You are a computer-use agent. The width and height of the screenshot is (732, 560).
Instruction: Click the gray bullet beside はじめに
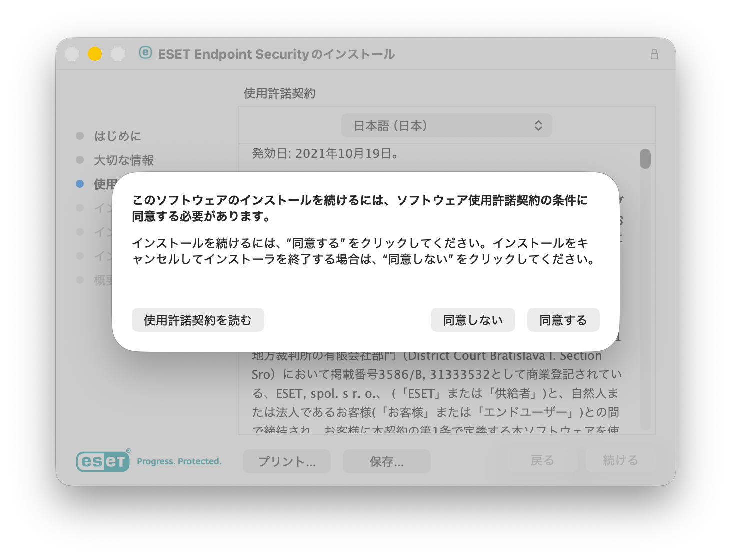coord(80,136)
